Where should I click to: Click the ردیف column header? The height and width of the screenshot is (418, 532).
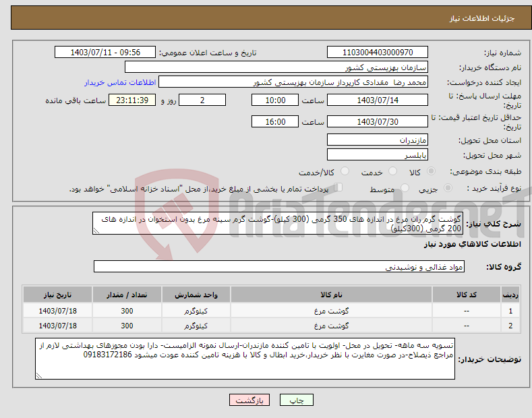[x=510, y=295]
